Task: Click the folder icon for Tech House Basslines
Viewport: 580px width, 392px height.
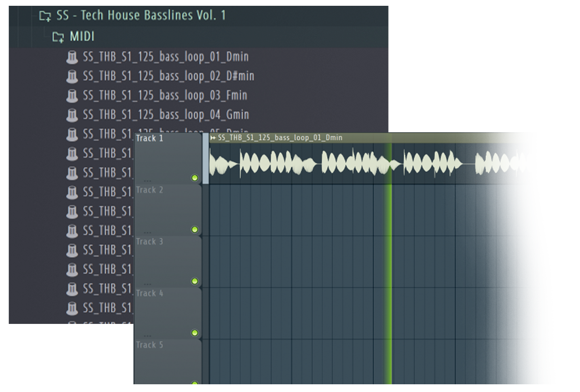Action: (45, 16)
